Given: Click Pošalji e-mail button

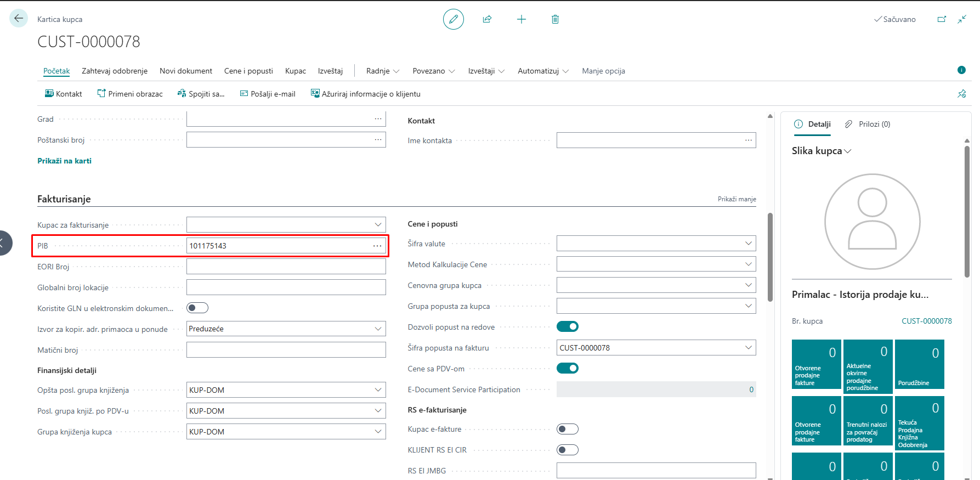Looking at the screenshot, I should click(x=268, y=94).
